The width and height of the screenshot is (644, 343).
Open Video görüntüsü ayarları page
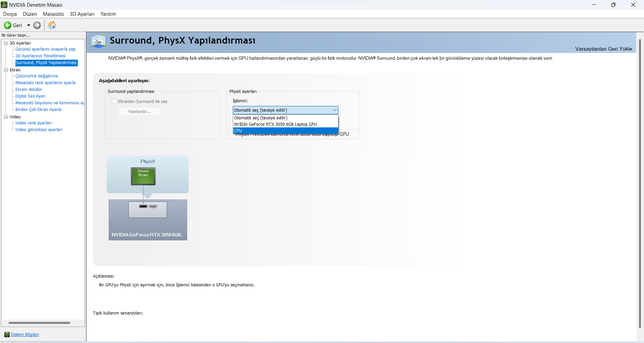pyautogui.click(x=39, y=130)
